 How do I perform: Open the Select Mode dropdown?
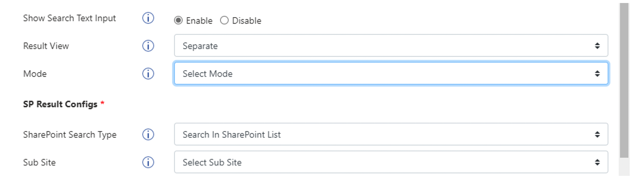coord(391,73)
